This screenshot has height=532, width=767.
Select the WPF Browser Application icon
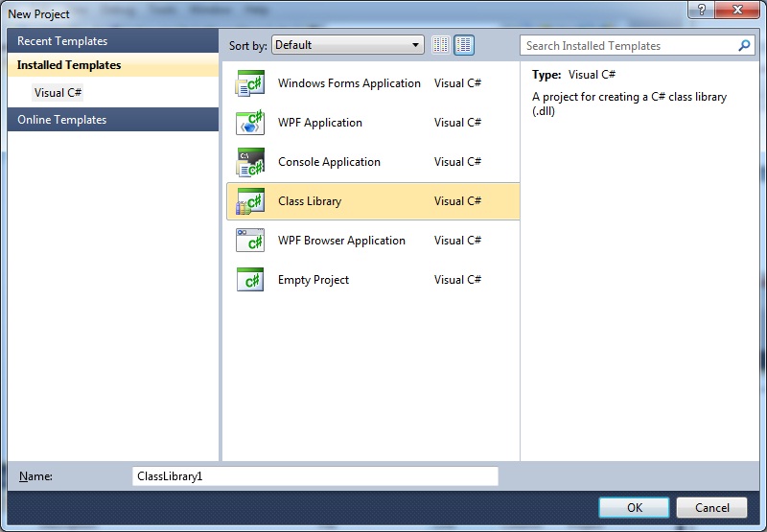click(250, 241)
